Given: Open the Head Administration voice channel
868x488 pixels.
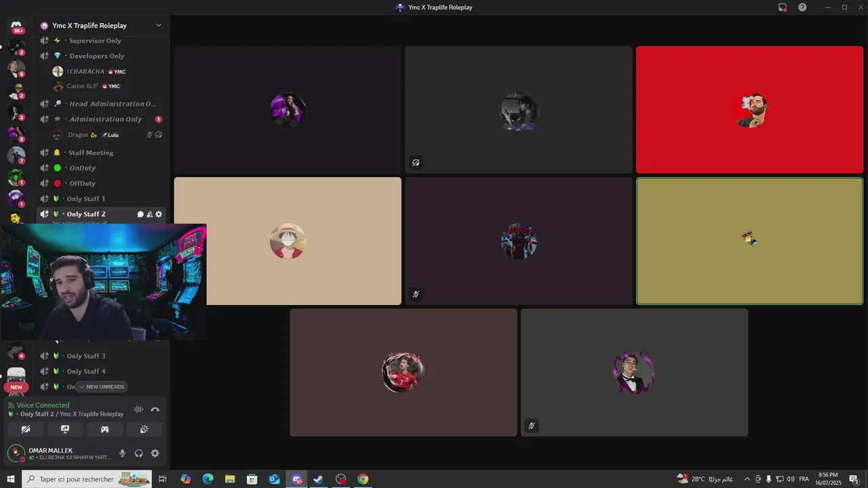Looking at the screenshot, I should 102,104.
